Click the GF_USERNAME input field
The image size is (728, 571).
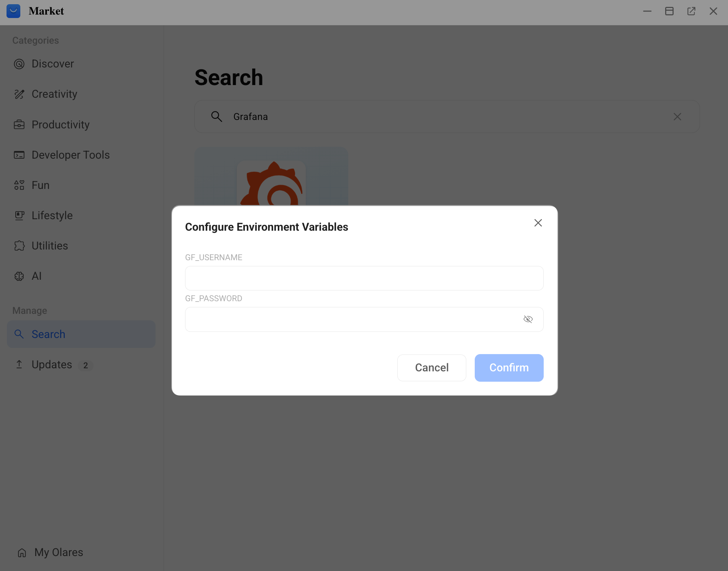(363, 278)
